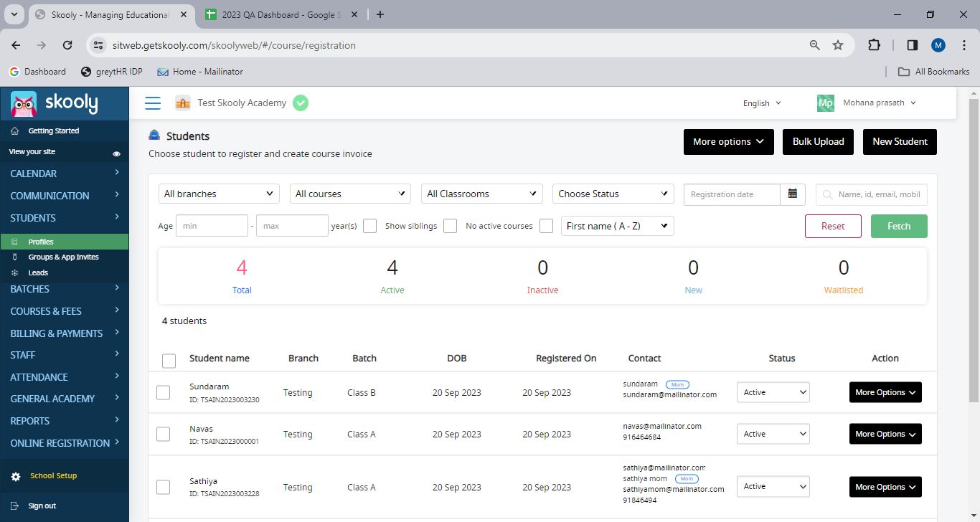Expand the COURSES & FEES sidebar menu

tap(65, 311)
